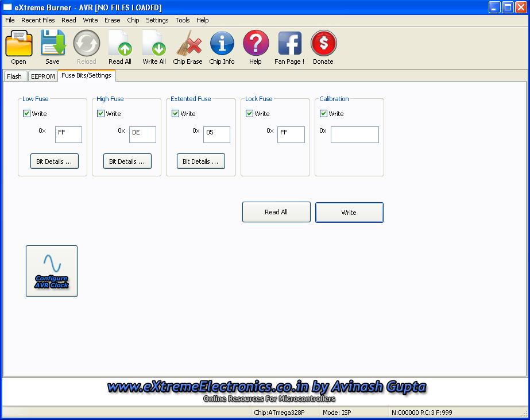Click the Read All toolbar icon
This screenshot has width=530, height=420.
120,45
